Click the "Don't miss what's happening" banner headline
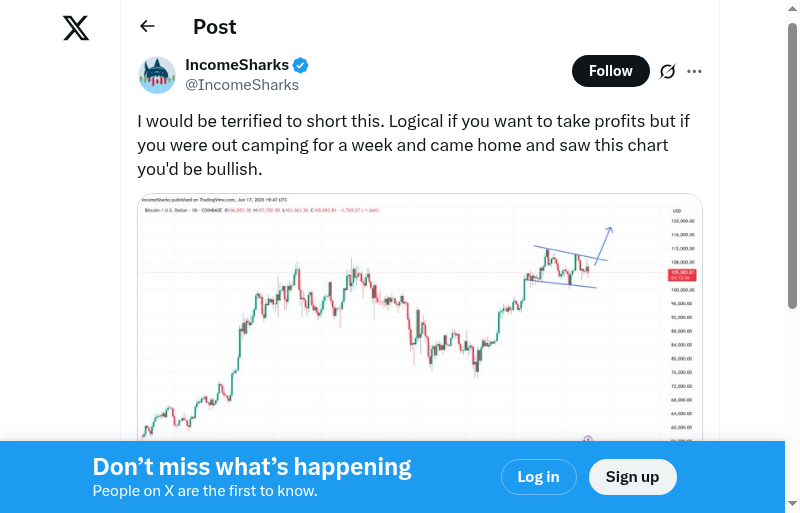This screenshot has height=513, width=800. pos(252,467)
